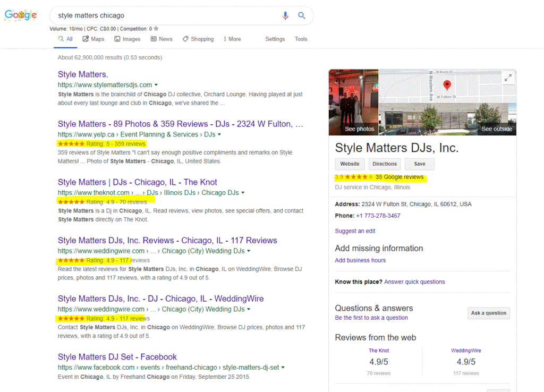
Task: Open 'Style Matters DJs, Inc. - DJ' WeddingWire result
Action: (160, 299)
